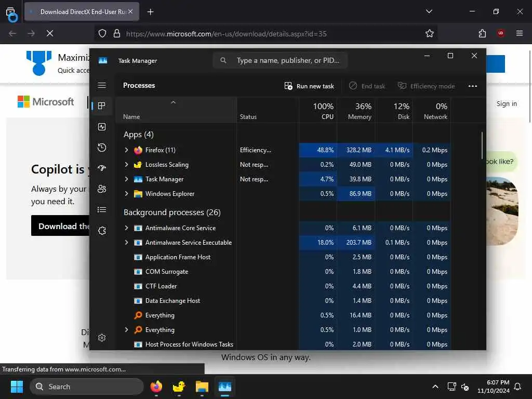532x399 pixels.
Task: Select the Processes page icon in sidebar
Action: pos(101,106)
